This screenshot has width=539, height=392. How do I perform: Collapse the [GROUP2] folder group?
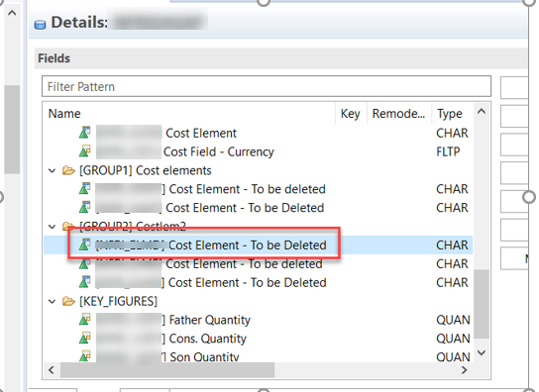pos(52,227)
